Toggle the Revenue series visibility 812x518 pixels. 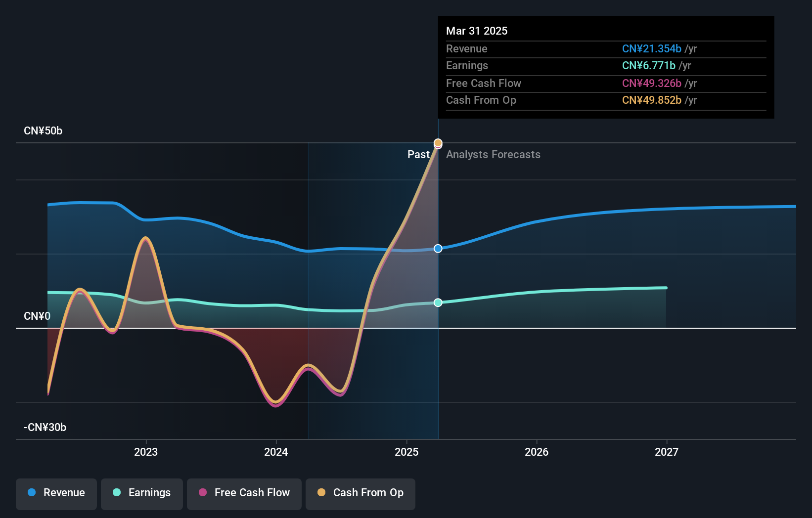tap(56, 493)
